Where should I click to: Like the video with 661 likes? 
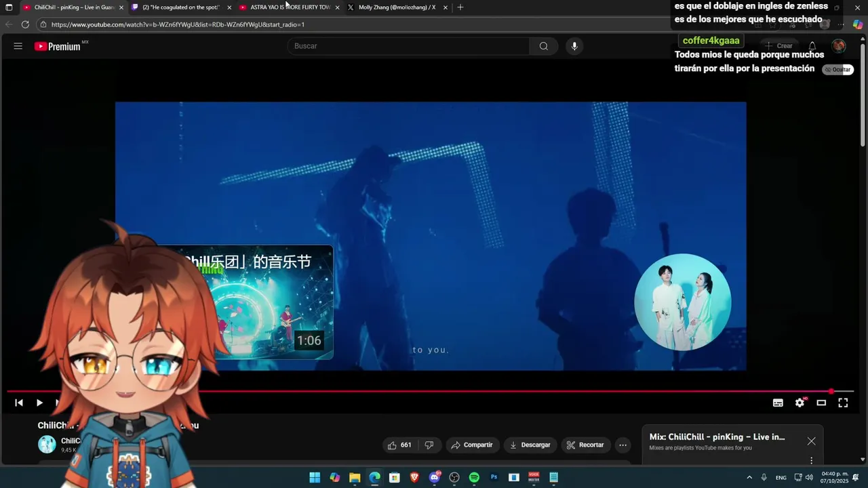point(399,445)
